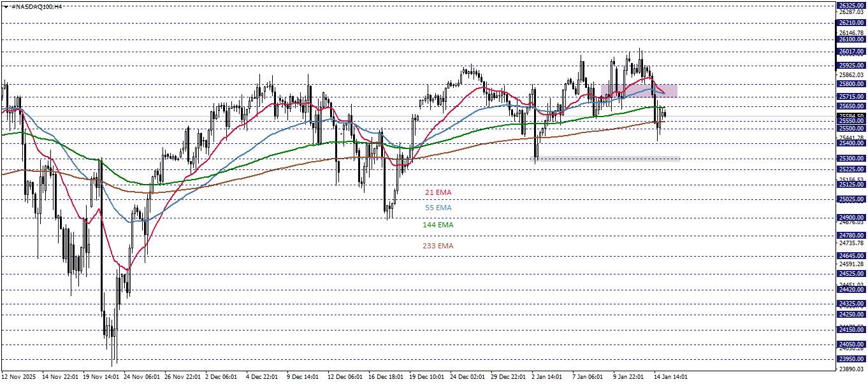The height and width of the screenshot is (384, 868).
Task: Select the gray support zone near 25300
Action: pos(605,159)
